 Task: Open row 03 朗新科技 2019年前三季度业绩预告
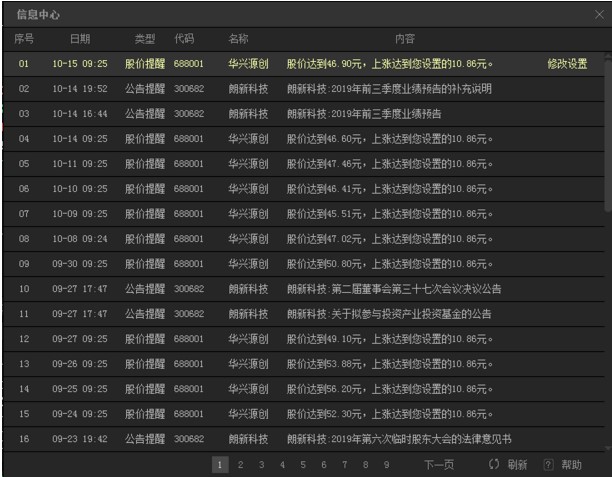303,114
